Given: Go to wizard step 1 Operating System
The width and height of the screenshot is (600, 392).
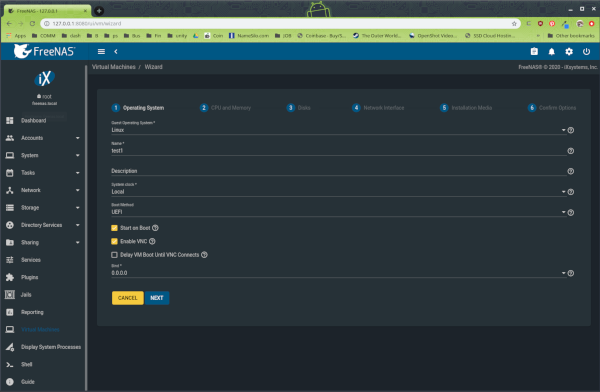Looking at the screenshot, I should 138,108.
